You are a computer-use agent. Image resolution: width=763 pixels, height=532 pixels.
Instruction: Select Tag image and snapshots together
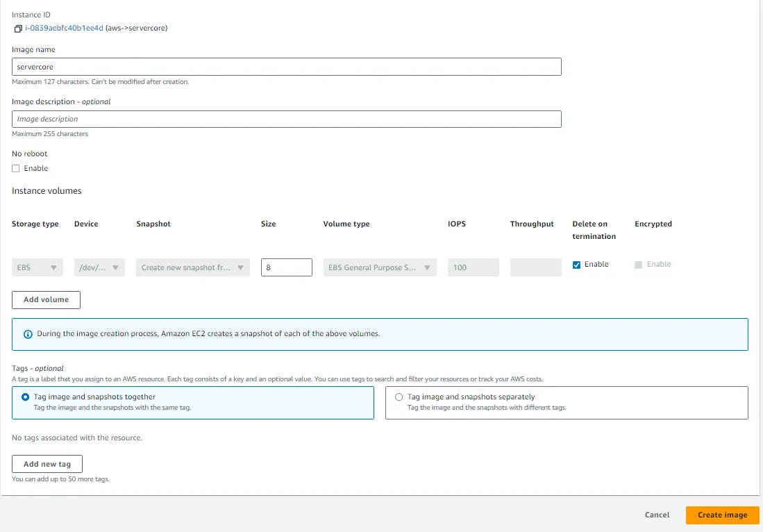(26, 397)
